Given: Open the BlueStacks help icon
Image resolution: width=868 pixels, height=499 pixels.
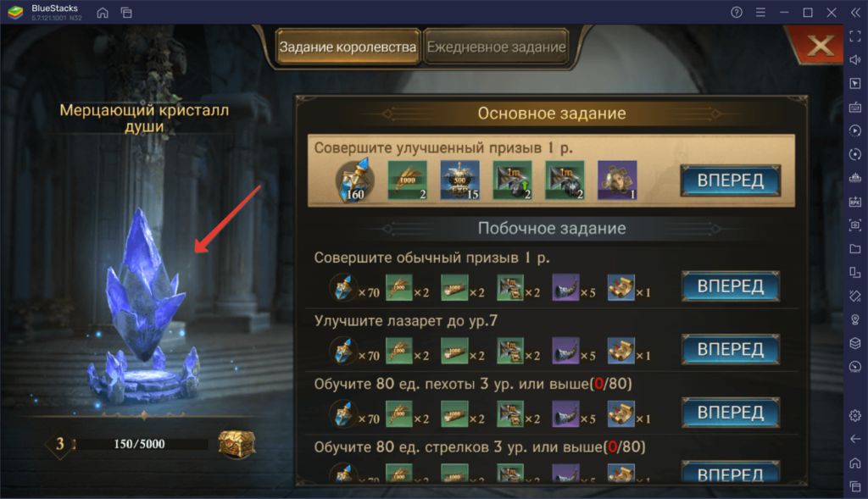Looking at the screenshot, I should point(737,12).
